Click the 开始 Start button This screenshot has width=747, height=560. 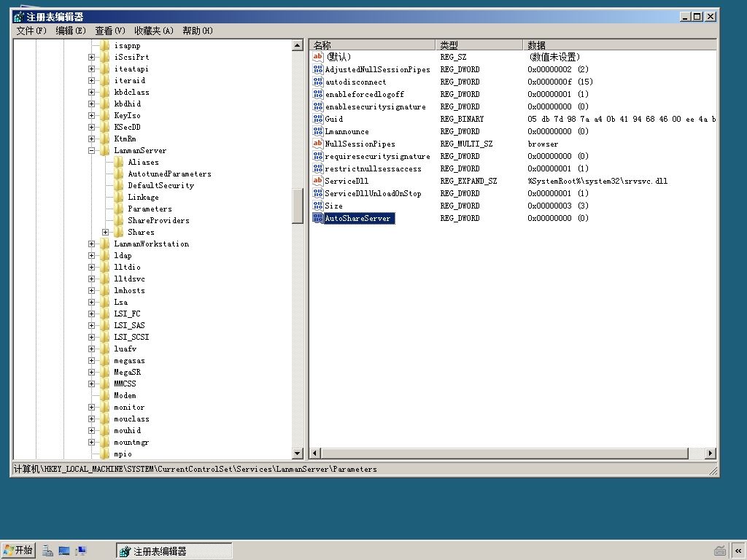coord(18,551)
